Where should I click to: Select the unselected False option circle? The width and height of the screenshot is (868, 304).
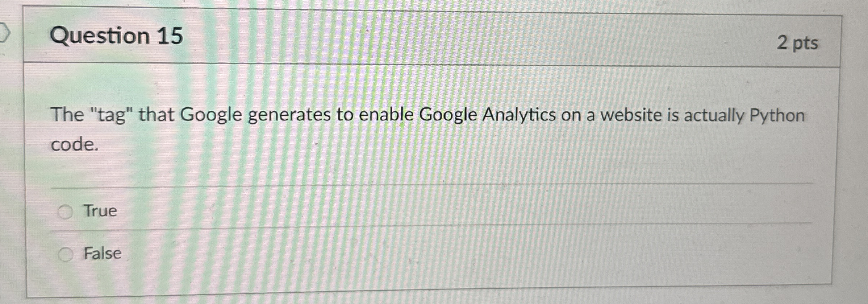pyautogui.click(x=66, y=254)
